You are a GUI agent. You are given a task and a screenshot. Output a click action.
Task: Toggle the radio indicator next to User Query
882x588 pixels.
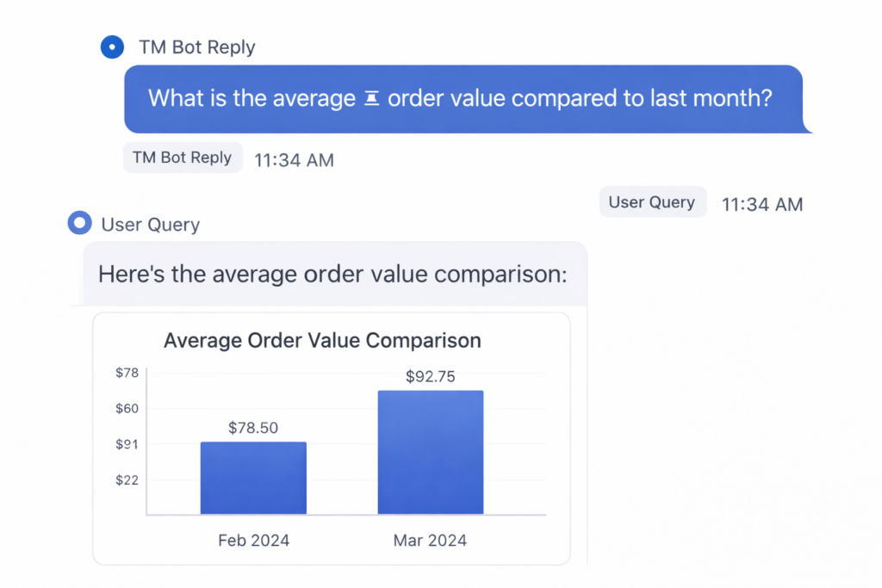coord(79,224)
